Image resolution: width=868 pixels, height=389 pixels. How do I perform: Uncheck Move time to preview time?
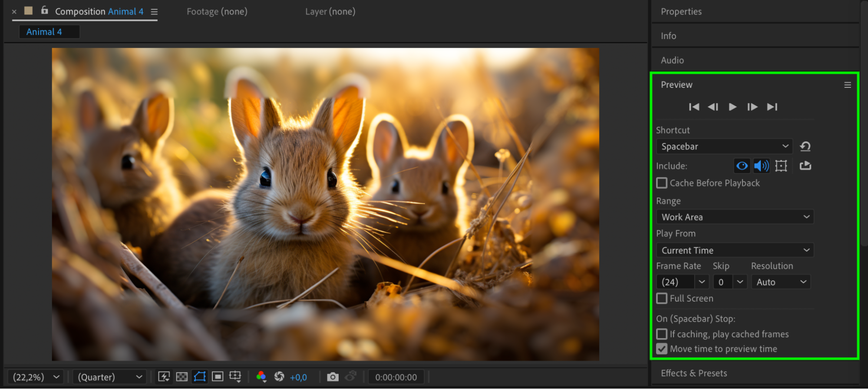pos(662,349)
